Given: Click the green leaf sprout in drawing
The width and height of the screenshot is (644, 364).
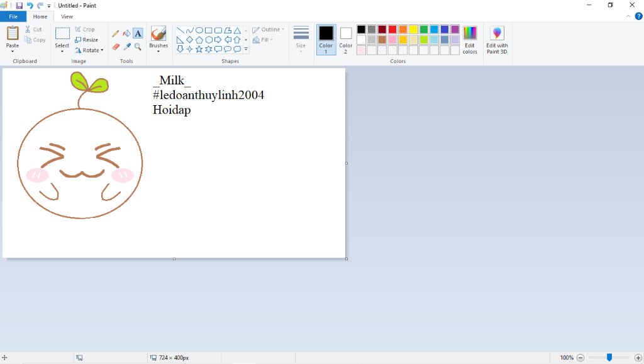Looking at the screenshot, I should (89, 82).
